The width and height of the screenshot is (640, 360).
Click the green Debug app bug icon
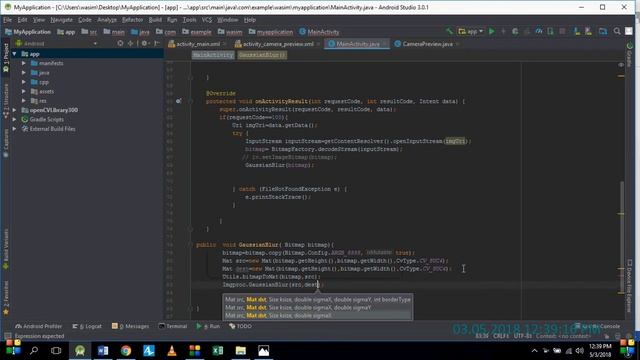pyautogui.click(x=515, y=31)
